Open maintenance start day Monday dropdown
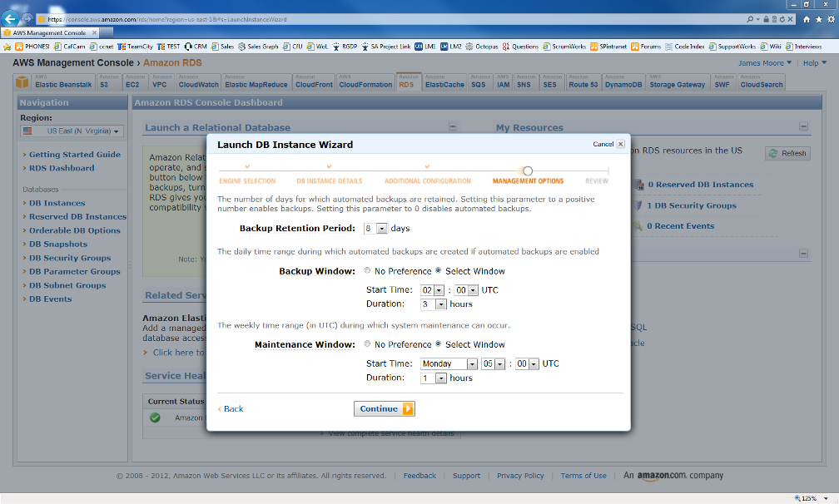Screen dimensions: 839x504 pos(449,364)
